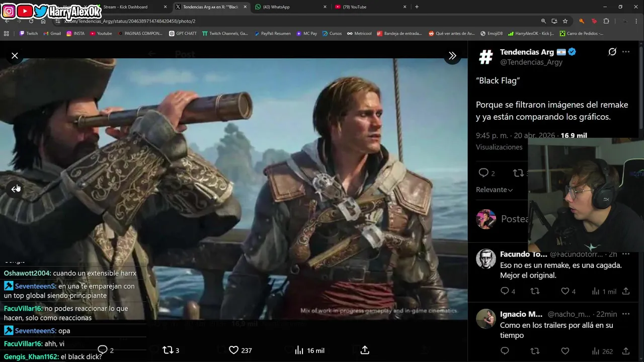
Task: Open the Twitch bookmark
Action: (x=28, y=34)
